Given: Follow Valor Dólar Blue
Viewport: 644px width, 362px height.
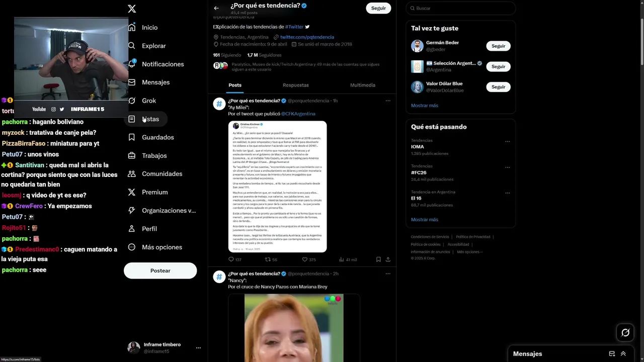Looking at the screenshot, I should (x=498, y=87).
